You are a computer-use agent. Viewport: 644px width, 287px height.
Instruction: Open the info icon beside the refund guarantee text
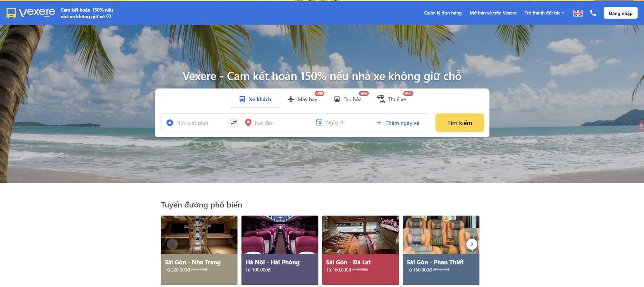[109, 16]
